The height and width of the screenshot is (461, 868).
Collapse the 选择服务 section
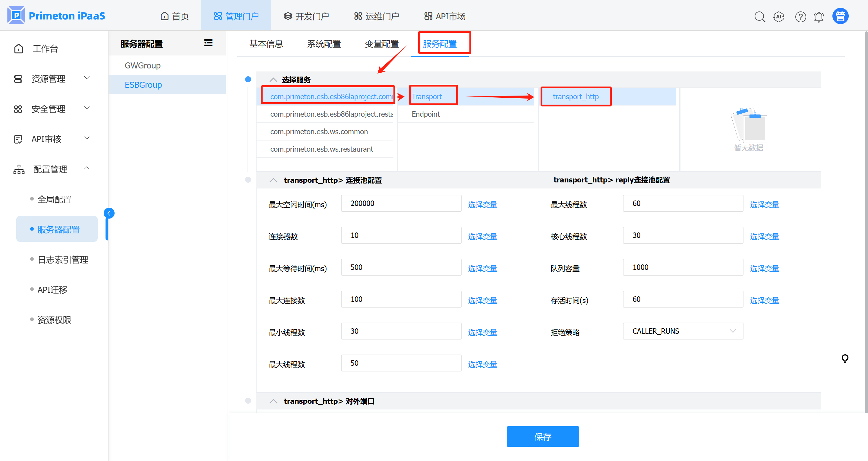coord(273,80)
